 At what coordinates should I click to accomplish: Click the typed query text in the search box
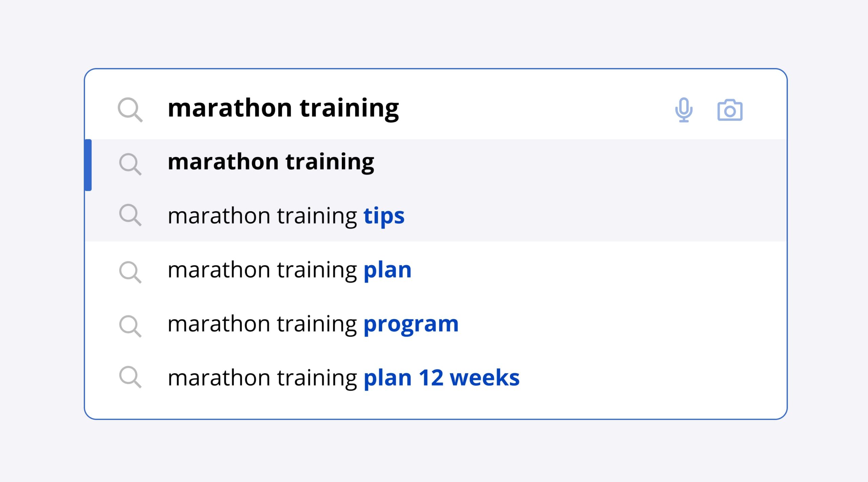pos(283,108)
